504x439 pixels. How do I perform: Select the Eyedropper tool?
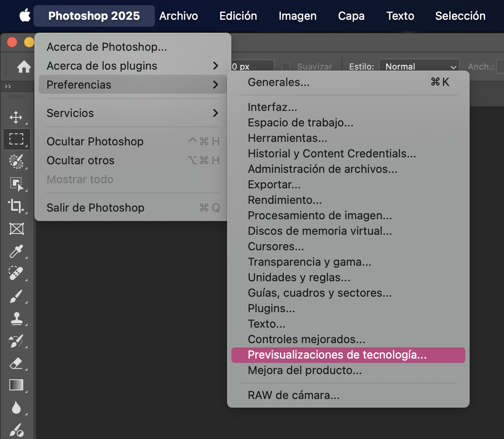[16, 251]
